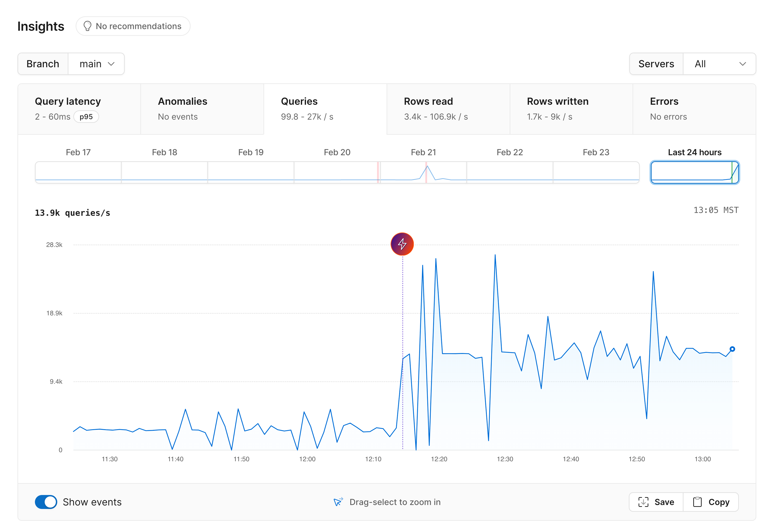Select the Feb 21 timeline segment
Viewport: 781px width, 532px height.
(x=423, y=172)
